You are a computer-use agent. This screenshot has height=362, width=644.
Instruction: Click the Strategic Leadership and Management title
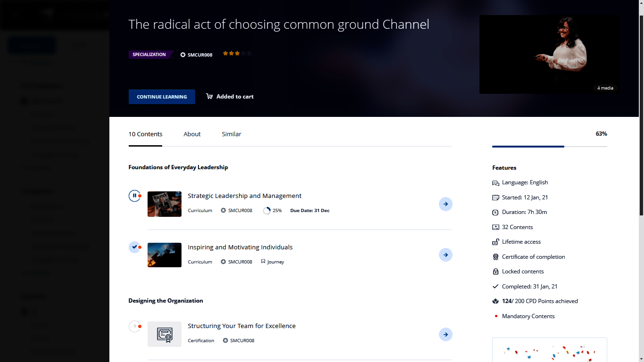tap(244, 196)
